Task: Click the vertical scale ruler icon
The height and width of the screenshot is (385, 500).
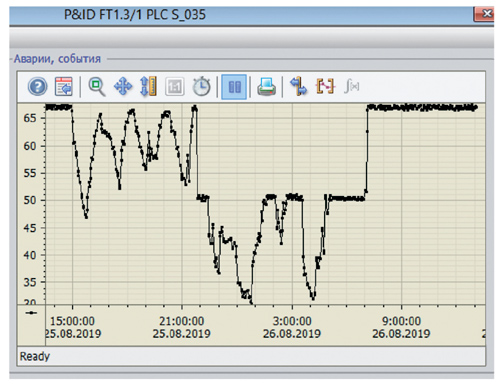Action: (x=148, y=87)
